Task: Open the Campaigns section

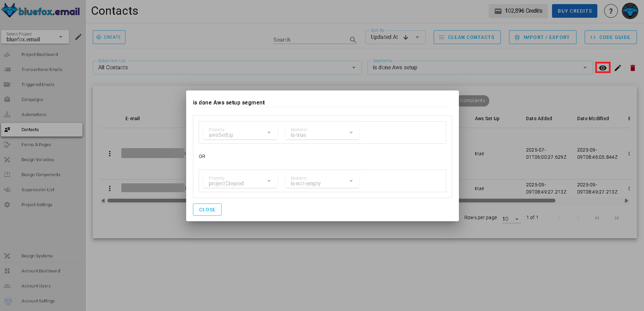Action: 32,99
